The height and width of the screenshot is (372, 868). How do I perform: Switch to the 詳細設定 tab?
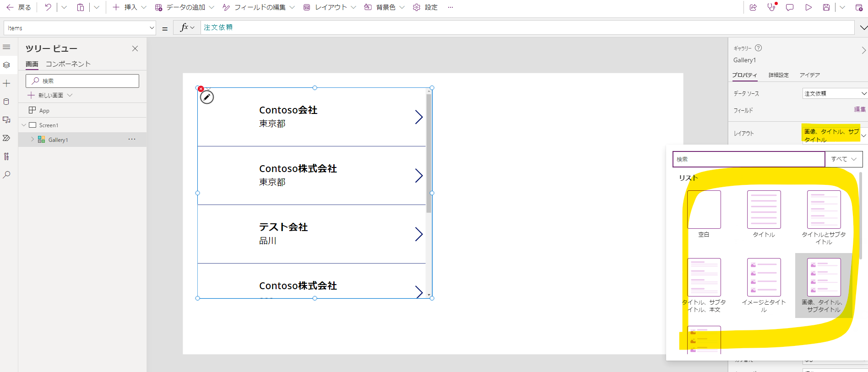(x=778, y=75)
